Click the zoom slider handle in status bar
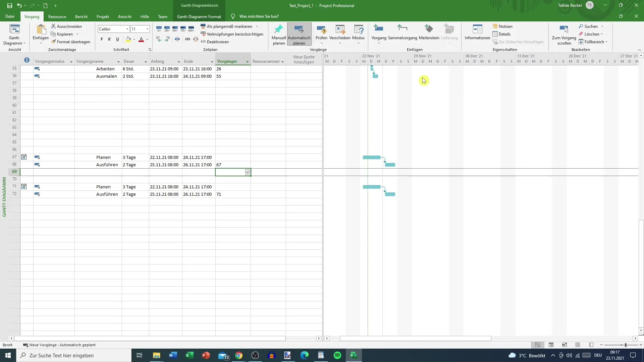The width and height of the screenshot is (644, 362). [626, 345]
